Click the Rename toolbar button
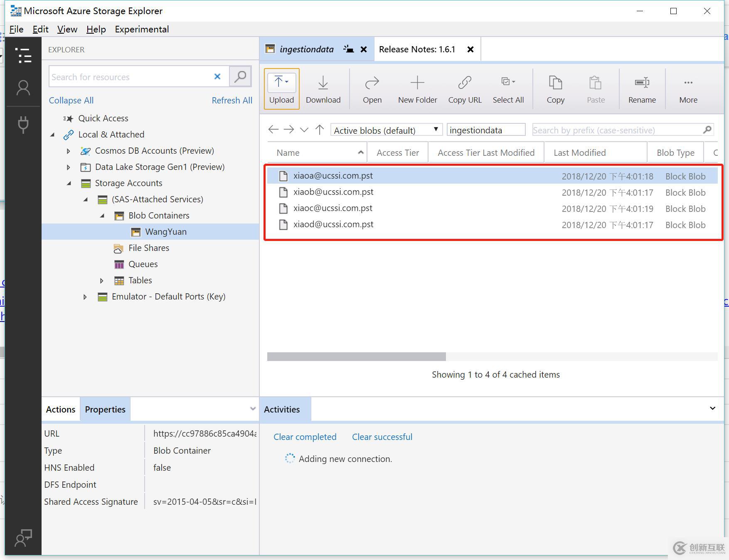 (642, 89)
